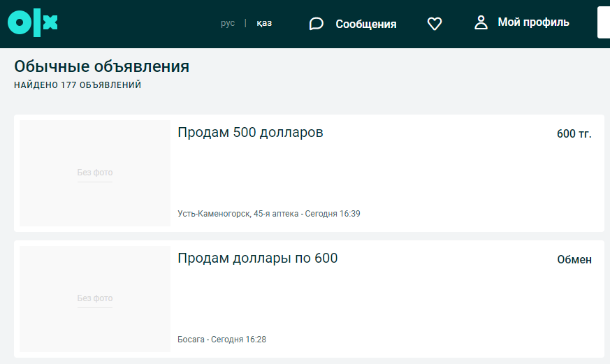Click the profile person icon
610x364 pixels.
click(481, 22)
